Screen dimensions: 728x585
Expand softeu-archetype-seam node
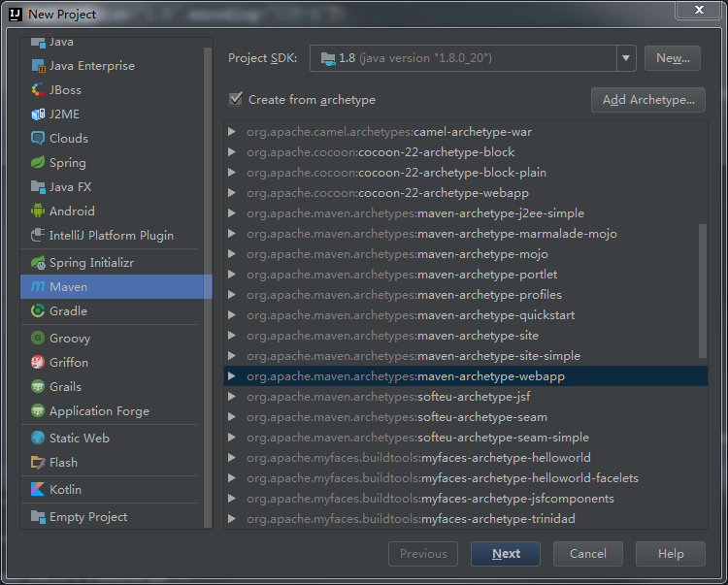(x=232, y=416)
